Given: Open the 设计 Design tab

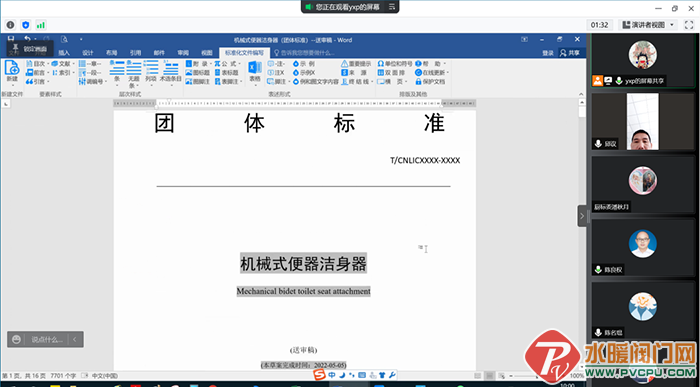Looking at the screenshot, I should (x=88, y=53).
